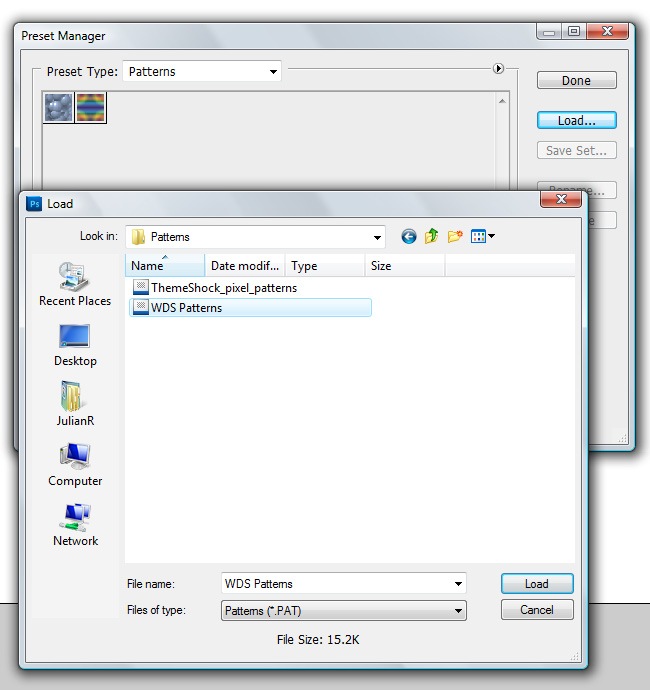This screenshot has height=690, width=650.
Task: Browse Network from the sidebar
Action: point(75,525)
